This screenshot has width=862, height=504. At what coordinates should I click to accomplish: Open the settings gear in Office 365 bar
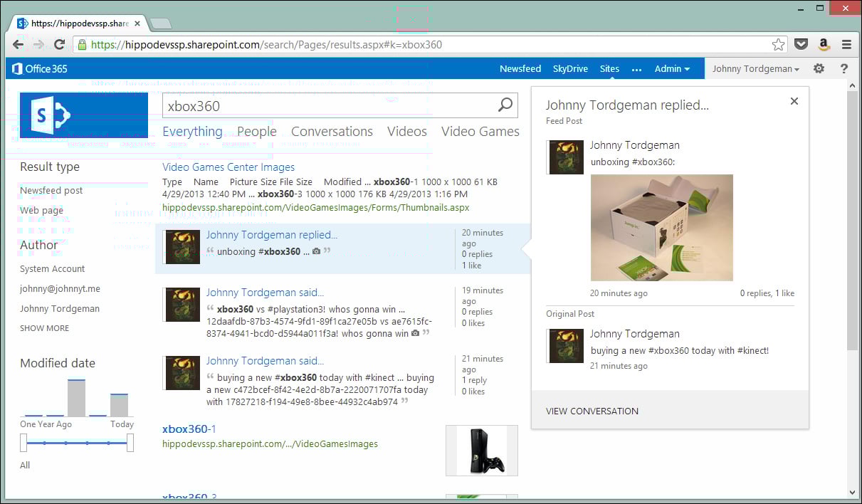819,68
